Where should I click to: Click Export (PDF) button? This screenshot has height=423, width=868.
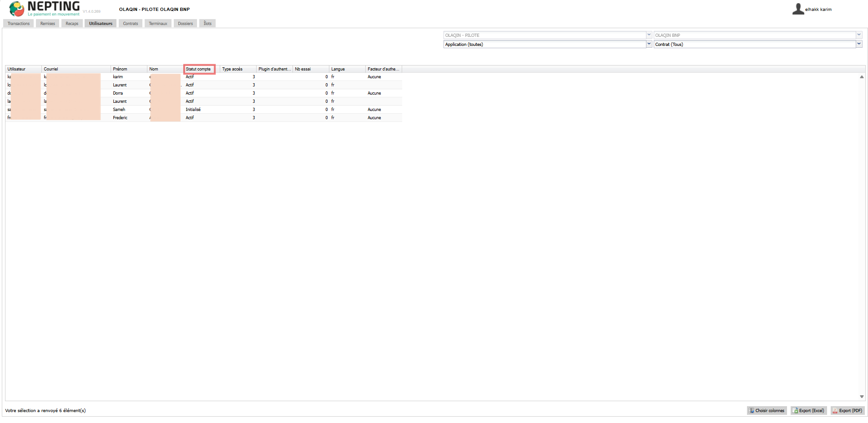tap(848, 411)
